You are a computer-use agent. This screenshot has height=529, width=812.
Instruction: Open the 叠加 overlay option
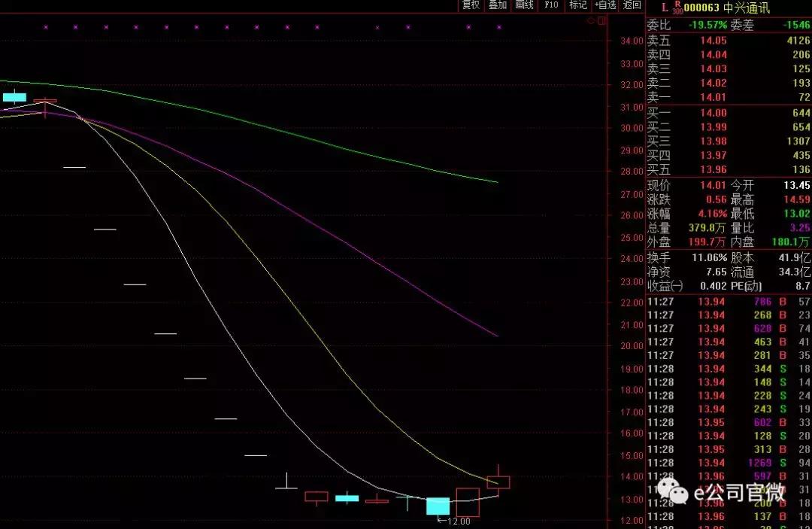coord(497,5)
